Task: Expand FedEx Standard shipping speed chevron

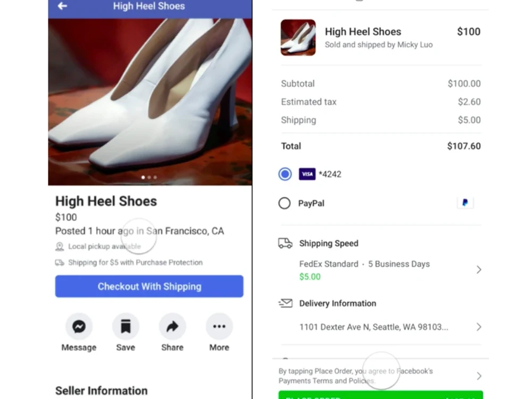Action: [x=479, y=270]
